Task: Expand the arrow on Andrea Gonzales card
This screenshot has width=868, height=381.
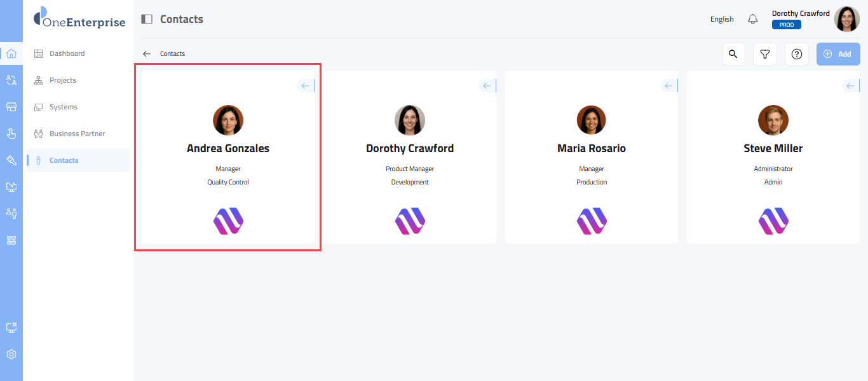Action: pos(306,86)
